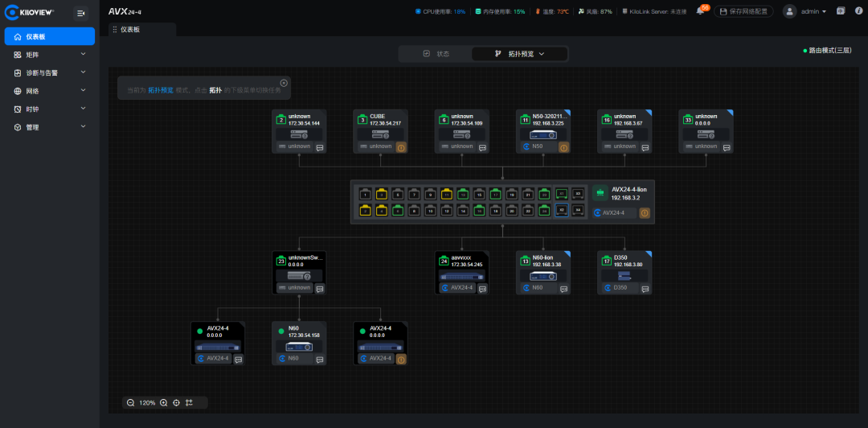Open message icon on N60-lion card
The width and height of the screenshot is (868, 428).
(564, 288)
